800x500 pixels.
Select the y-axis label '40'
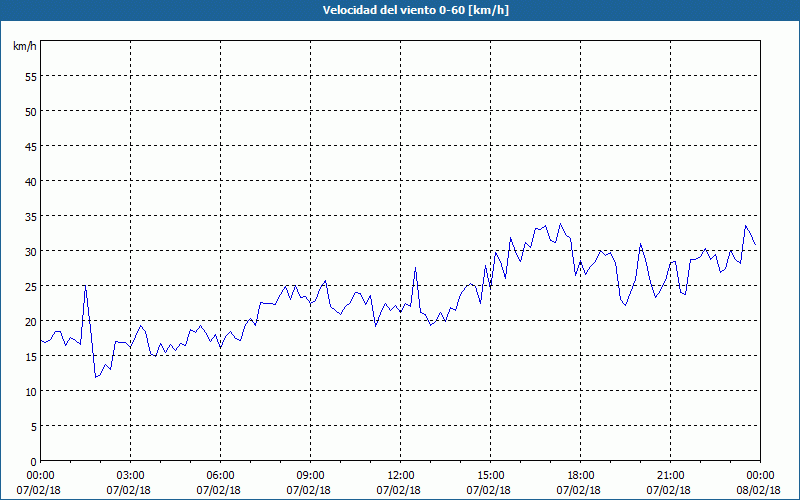click(x=31, y=181)
